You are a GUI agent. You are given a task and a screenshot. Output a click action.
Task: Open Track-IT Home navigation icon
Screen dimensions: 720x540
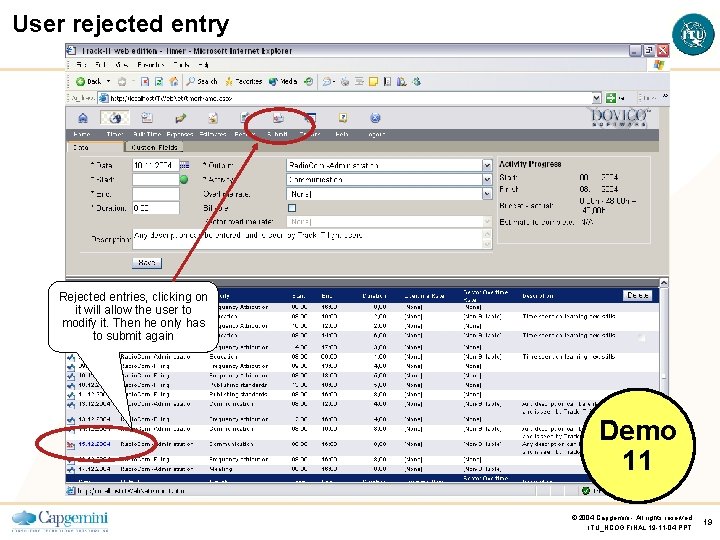click(x=83, y=118)
